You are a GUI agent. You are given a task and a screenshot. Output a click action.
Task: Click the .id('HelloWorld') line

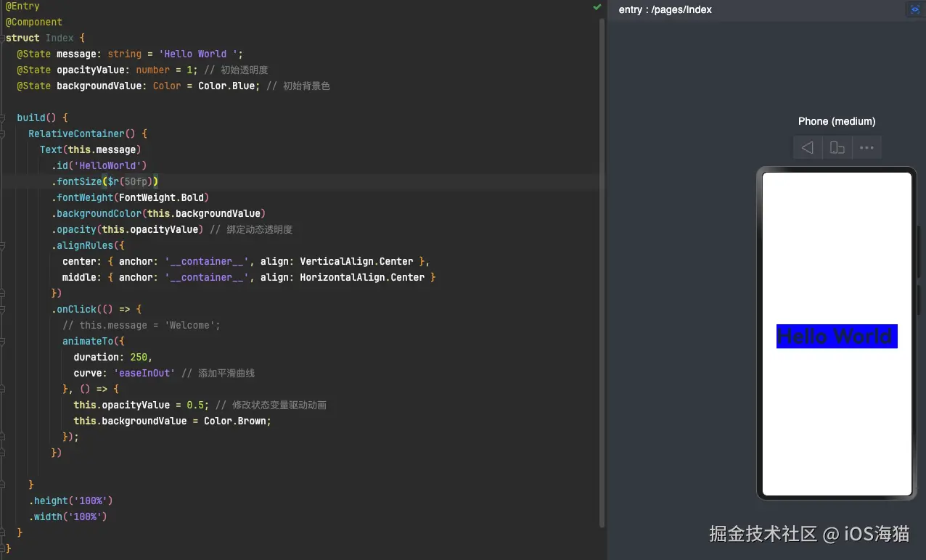pos(99,165)
